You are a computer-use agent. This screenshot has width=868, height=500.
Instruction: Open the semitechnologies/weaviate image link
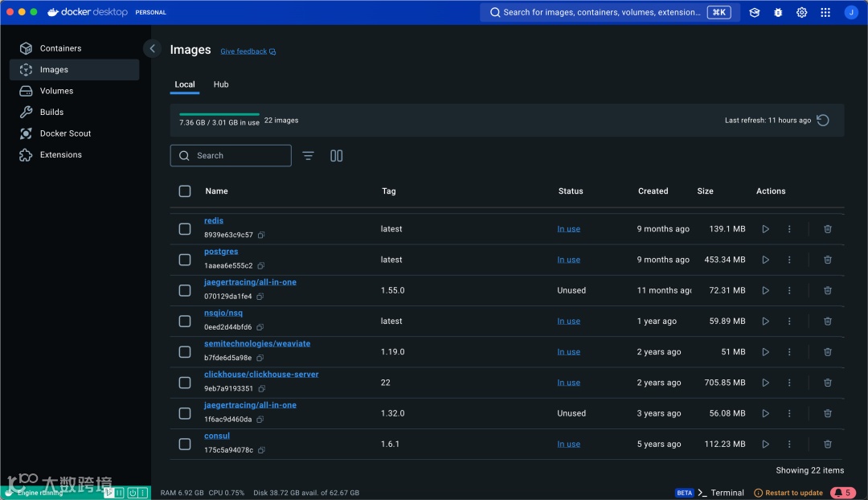257,343
